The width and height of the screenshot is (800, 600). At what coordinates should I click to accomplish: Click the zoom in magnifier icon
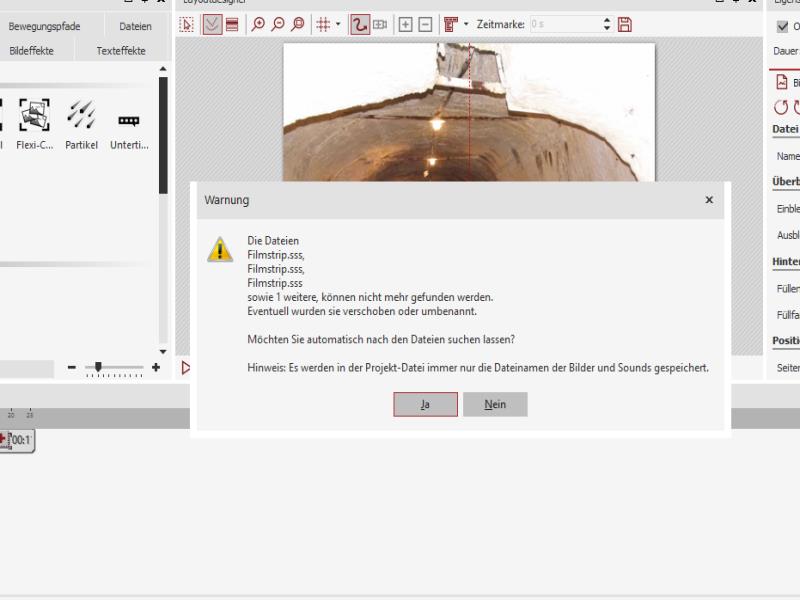click(258, 24)
